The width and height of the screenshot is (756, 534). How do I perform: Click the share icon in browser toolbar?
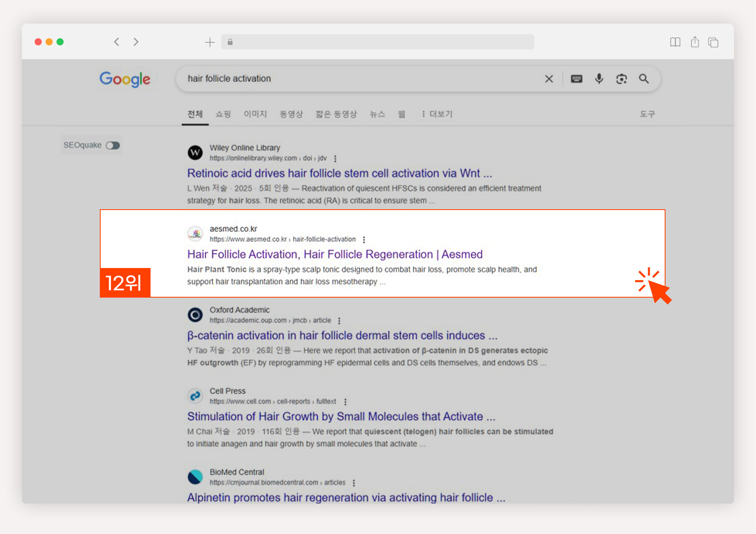pyautogui.click(x=695, y=42)
